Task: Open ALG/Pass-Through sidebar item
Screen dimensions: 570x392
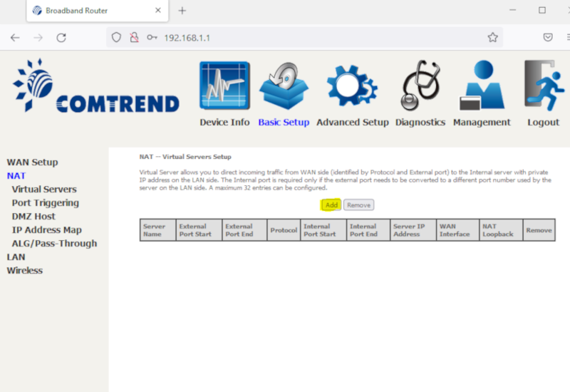Action: pyautogui.click(x=54, y=244)
